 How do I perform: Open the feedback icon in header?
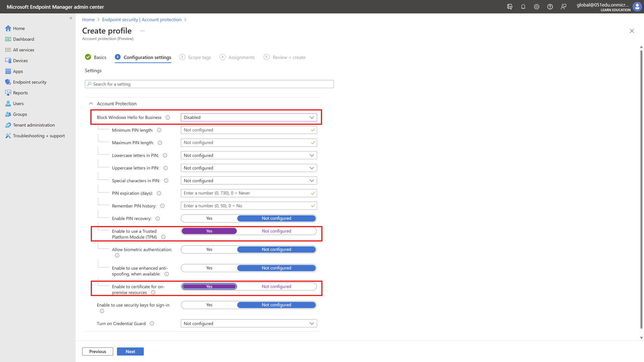pyautogui.click(x=563, y=7)
